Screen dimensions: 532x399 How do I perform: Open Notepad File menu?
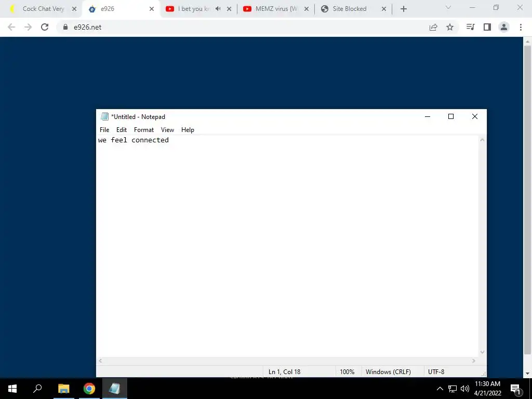104,129
